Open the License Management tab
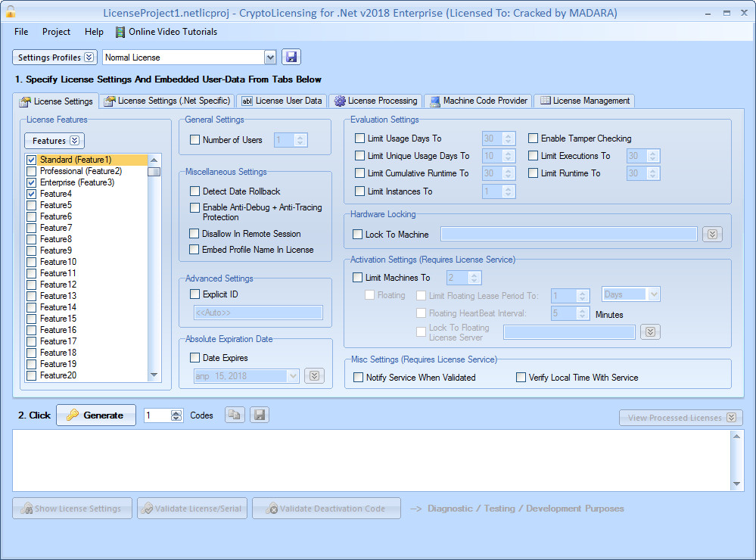This screenshot has width=756, height=560. pyautogui.click(x=584, y=101)
